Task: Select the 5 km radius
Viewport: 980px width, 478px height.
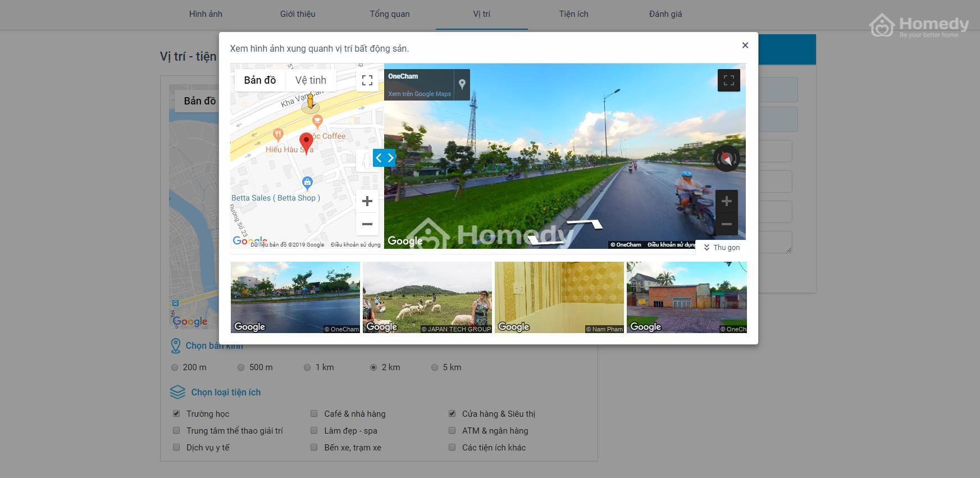Action: [435, 367]
